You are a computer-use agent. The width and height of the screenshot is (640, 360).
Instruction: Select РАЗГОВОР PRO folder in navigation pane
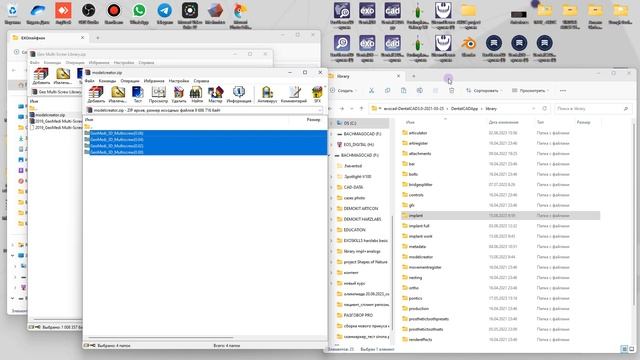pyautogui.click(x=359, y=315)
